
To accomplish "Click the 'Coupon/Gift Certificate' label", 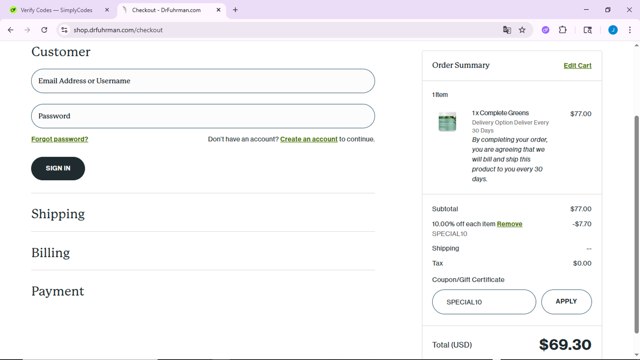I will (x=468, y=280).
